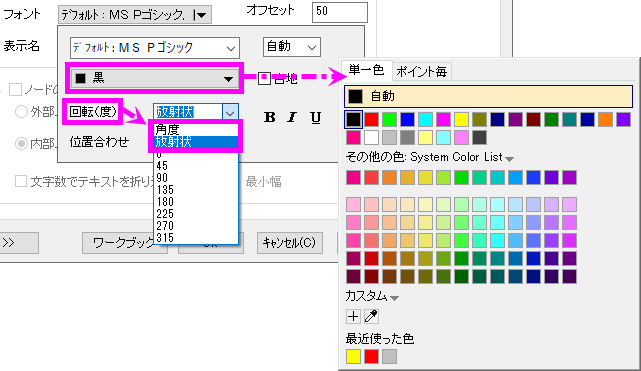Switch to the ポイント毎 tab
Screen dimensions: 641x371
pos(421,72)
